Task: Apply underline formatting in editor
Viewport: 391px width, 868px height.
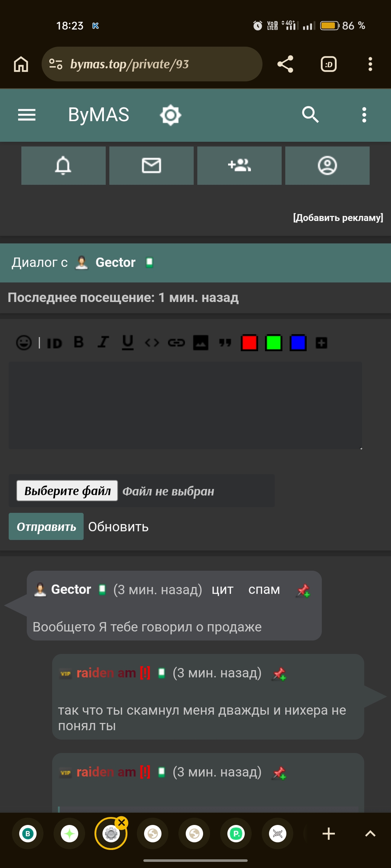Action: pos(127,342)
